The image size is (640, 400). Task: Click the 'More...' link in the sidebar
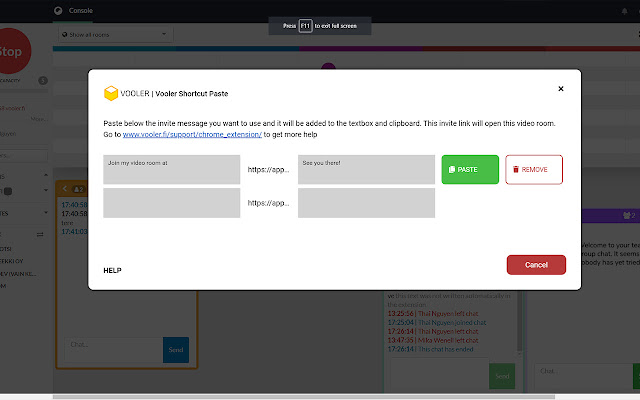(x=39, y=119)
